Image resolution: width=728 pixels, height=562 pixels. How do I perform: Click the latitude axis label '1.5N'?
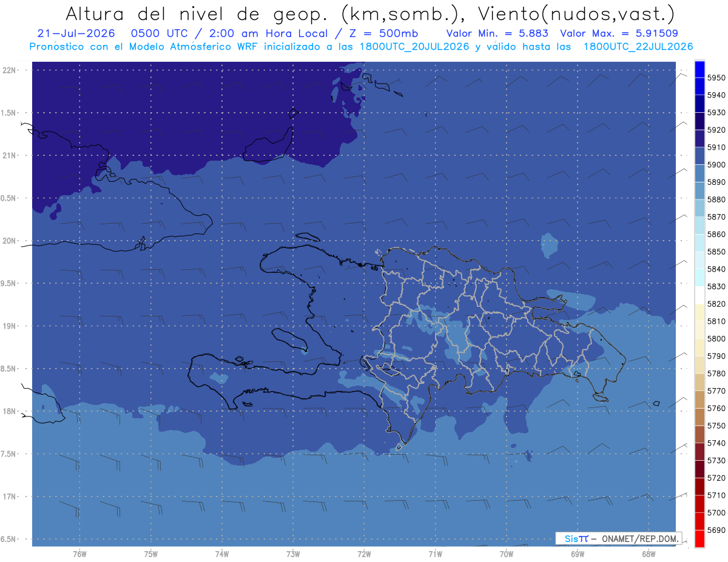[8, 113]
